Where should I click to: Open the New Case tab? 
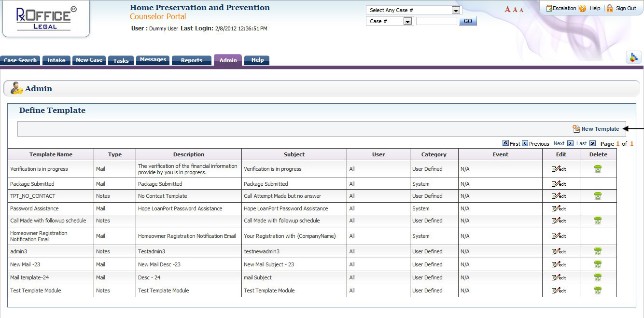click(89, 60)
